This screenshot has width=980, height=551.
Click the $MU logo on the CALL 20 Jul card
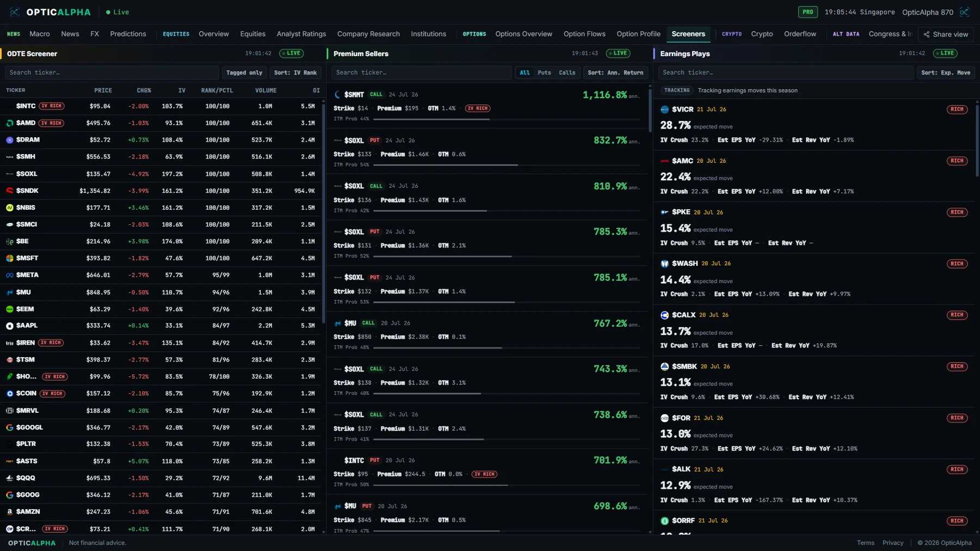(338, 323)
